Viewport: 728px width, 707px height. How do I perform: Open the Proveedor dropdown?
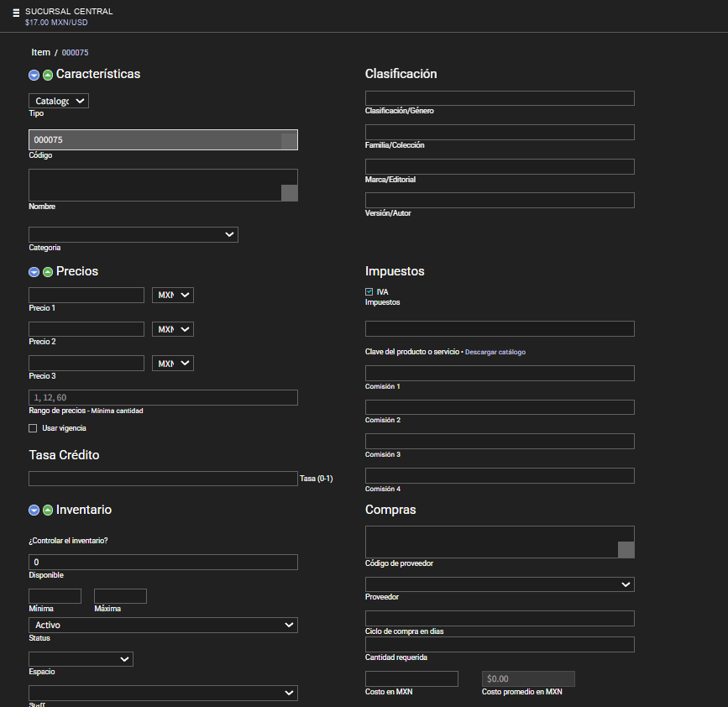500,584
